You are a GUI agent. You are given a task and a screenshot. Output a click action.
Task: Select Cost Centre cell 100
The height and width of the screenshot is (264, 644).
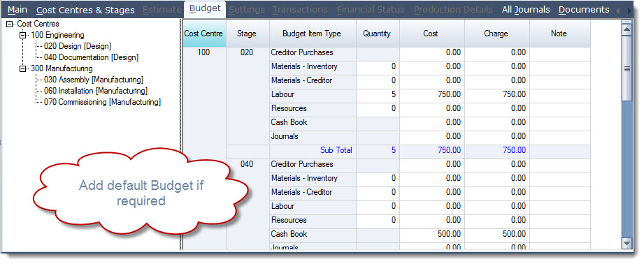pos(203,52)
